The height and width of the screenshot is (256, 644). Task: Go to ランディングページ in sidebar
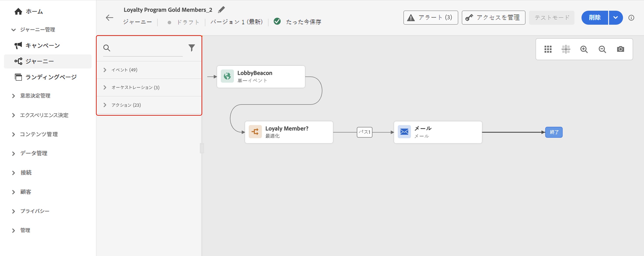[51, 77]
